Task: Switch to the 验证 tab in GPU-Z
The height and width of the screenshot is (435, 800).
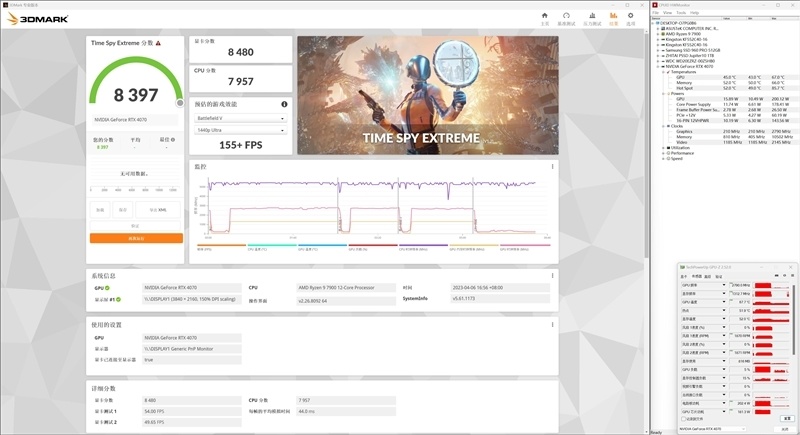Action: [718, 276]
